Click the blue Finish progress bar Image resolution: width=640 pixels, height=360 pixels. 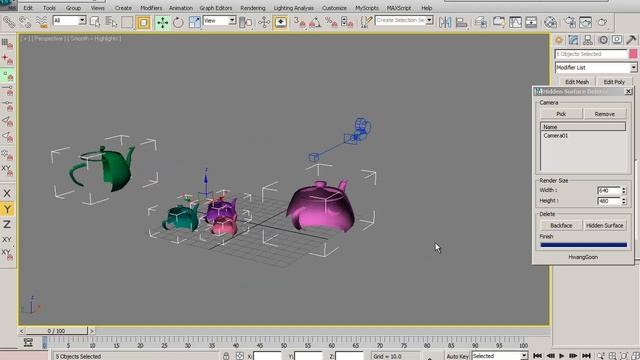pyautogui.click(x=583, y=245)
